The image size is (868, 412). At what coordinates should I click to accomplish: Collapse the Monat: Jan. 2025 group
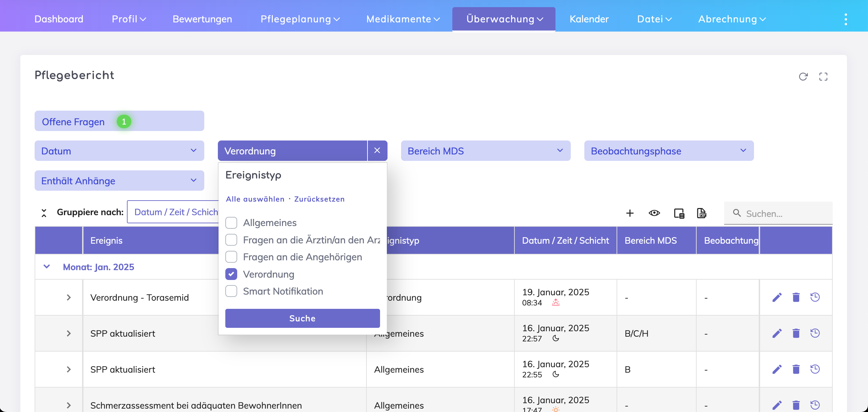(x=47, y=267)
